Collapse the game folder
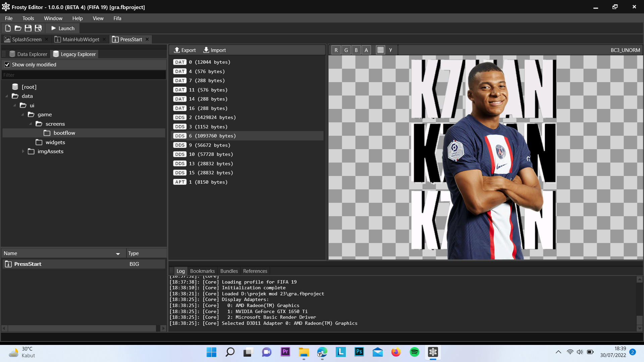The height and width of the screenshot is (362, 644). click(x=23, y=115)
